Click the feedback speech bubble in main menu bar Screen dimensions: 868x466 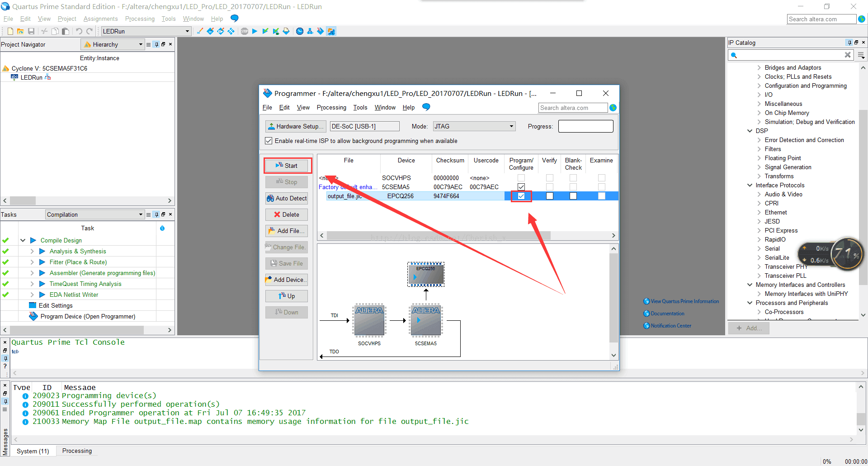(x=234, y=18)
